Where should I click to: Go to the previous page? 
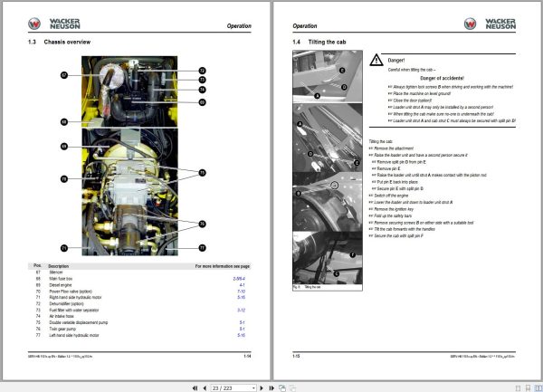pos(205,388)
